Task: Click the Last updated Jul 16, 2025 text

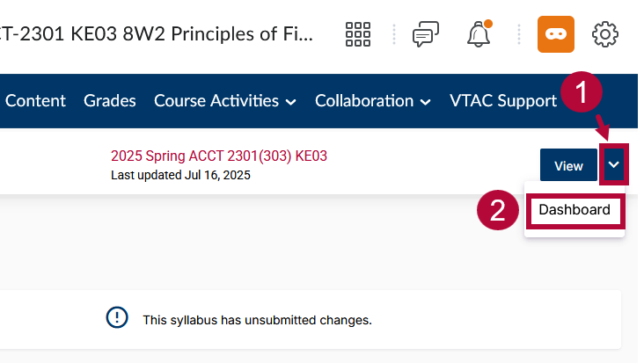Action: click(181, 175)
